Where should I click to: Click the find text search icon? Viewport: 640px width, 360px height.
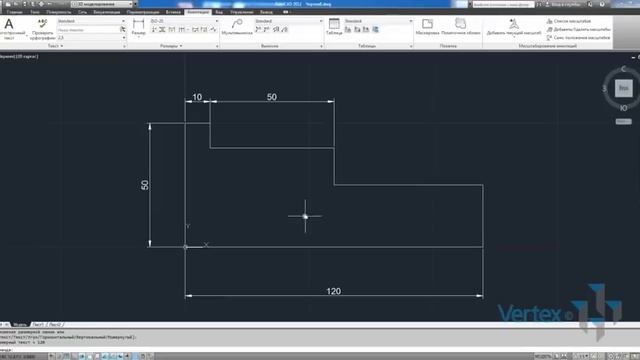coord(122,29)
